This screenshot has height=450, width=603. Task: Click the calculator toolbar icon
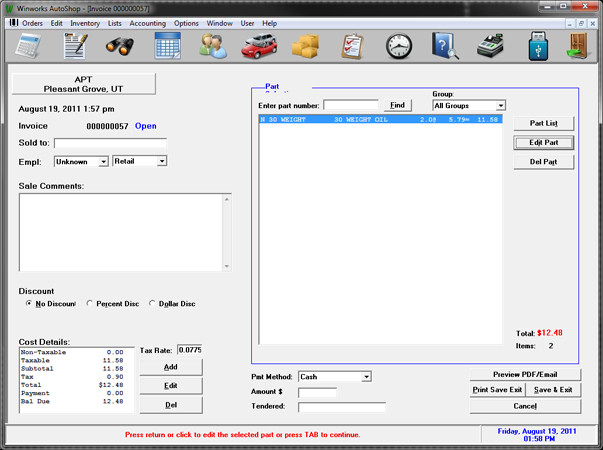pyautogui.click(x=26, y=47)
